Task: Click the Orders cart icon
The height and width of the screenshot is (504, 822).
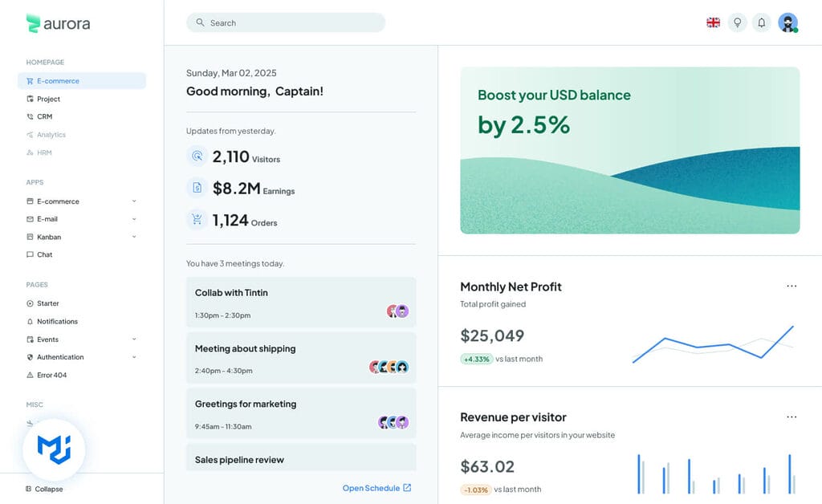Action: (x=197, y=219)
